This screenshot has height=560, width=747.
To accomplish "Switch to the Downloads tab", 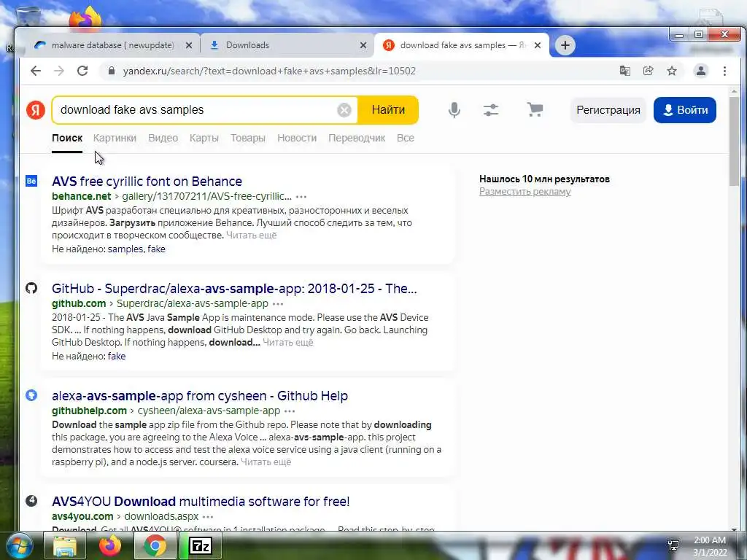I will pos(247,45).
